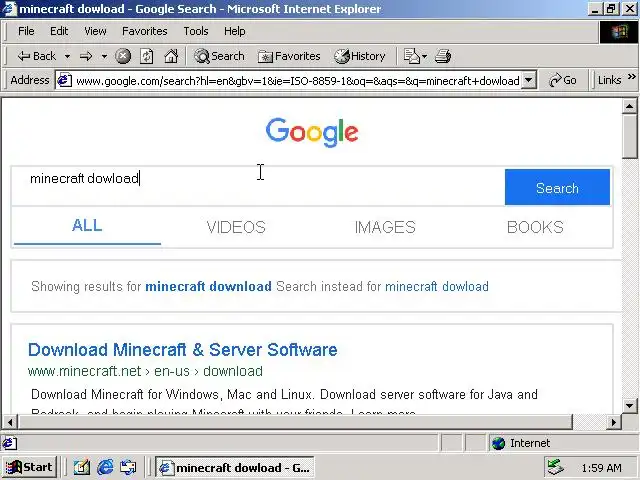
Task: Click the Google logo
Action: (x=312, y=132)
